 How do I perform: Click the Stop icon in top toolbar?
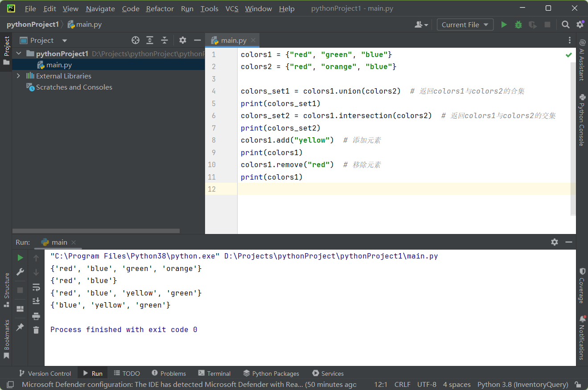point(547,25)
